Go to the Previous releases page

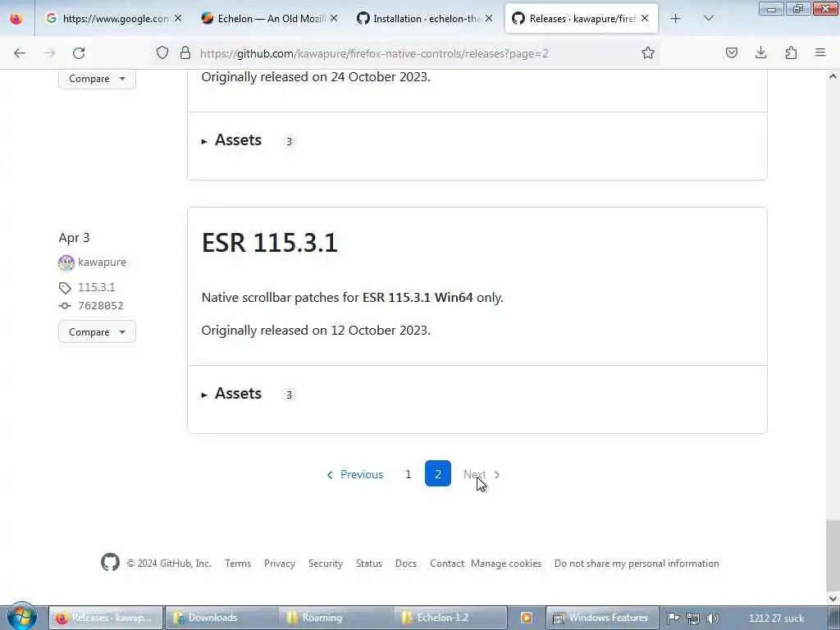[x=354, y=475]
